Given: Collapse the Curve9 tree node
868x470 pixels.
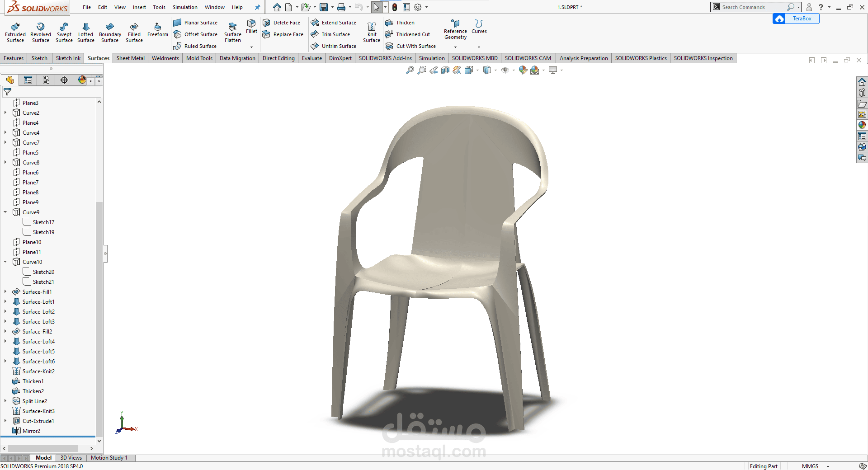Looking at the screenshot, I should click(5, 212).
